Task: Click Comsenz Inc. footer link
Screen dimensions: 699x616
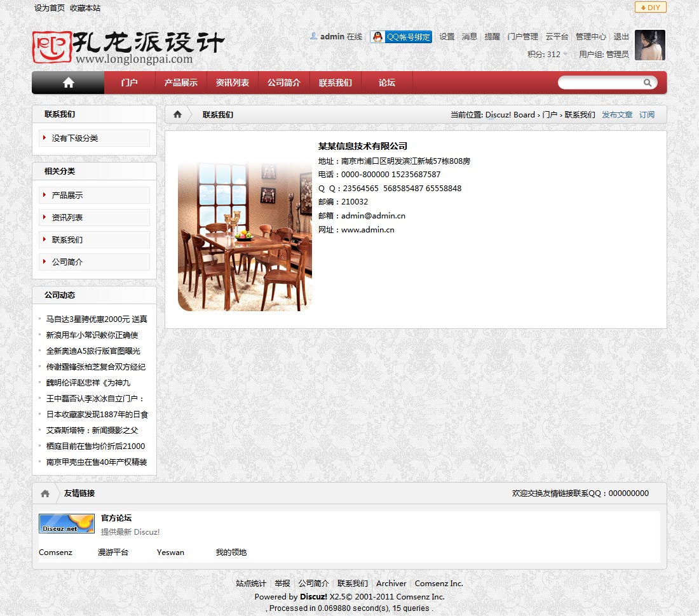Action: click(439, 584)
